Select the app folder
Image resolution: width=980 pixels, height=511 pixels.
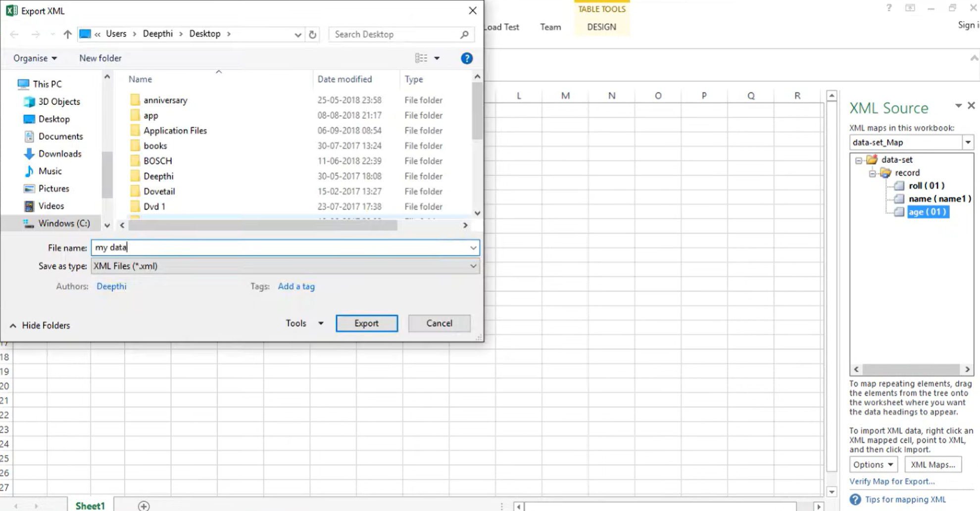pyautogui.click(x=150, y=115)
